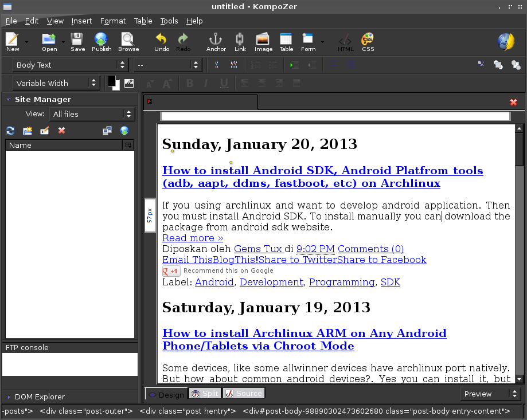Refresh the Site Manager file list
The height and width of the screenshot is (420, 527).
[x=10, y=131]
